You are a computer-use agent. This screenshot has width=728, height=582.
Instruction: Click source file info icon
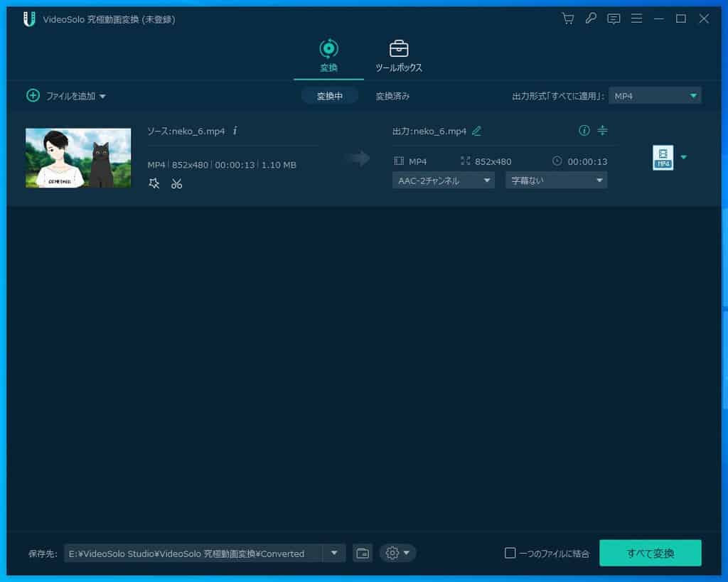click(x=235, y=131)
